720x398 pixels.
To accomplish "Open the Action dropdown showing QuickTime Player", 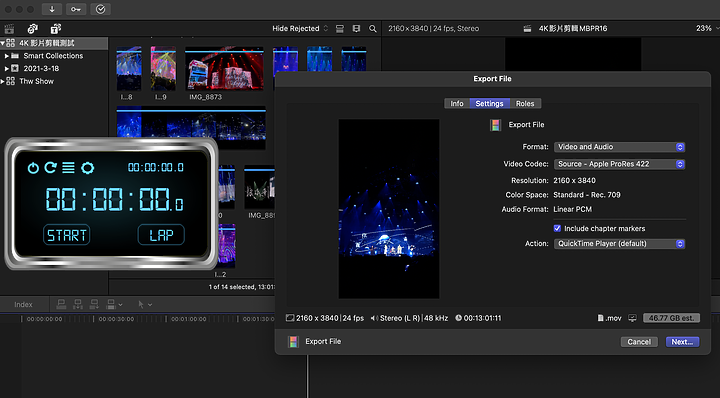I will (619, 244).
